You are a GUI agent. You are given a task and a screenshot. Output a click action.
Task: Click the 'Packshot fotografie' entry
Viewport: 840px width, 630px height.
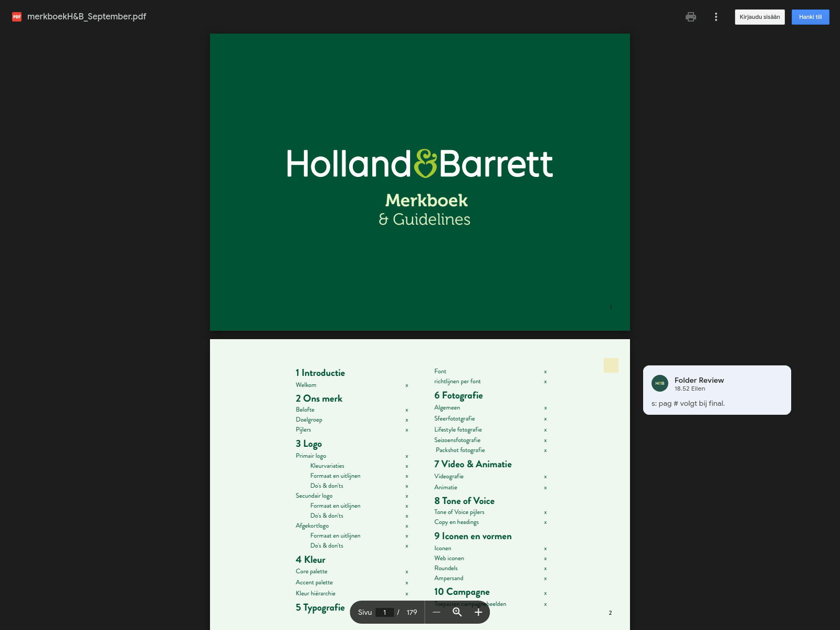click(x=460, y=450)
